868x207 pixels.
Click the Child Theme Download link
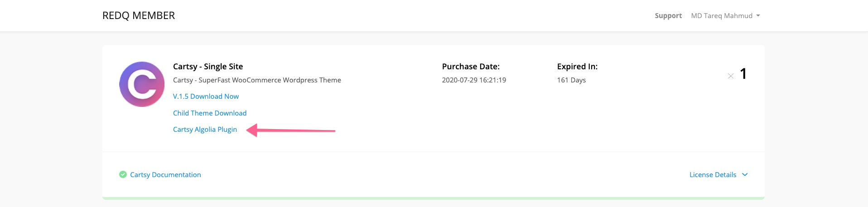(210, 113)
